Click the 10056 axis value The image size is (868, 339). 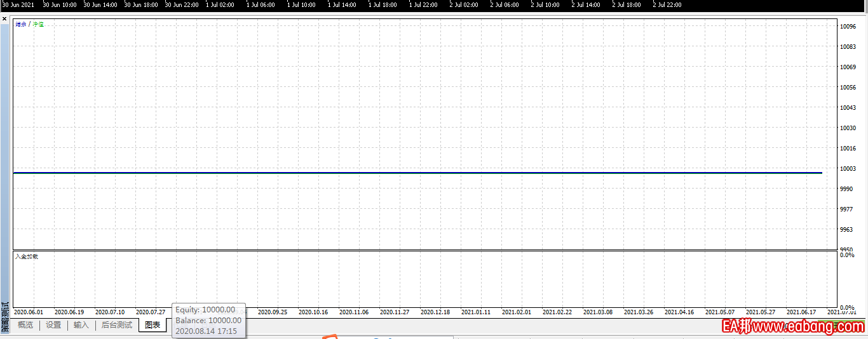(x=848, y=88)
